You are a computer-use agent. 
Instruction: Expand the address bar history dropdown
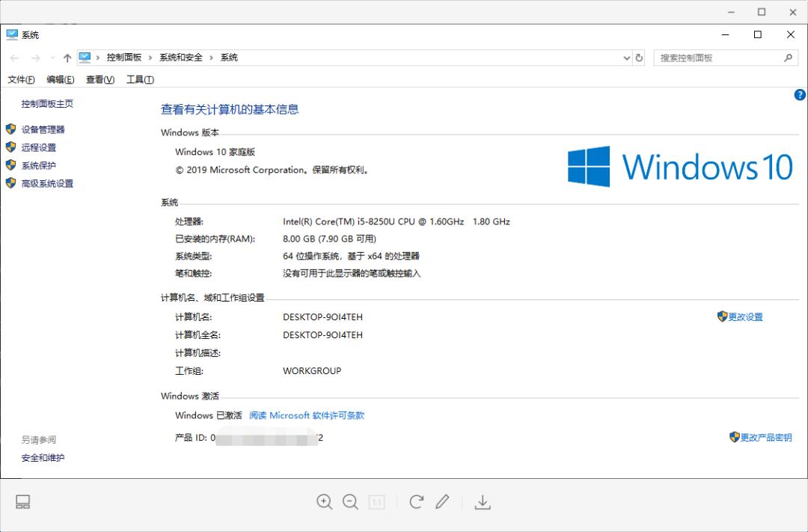coord(627,58)
